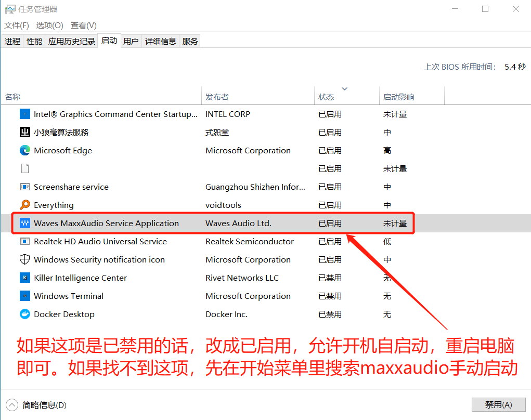This screenshot has height=420, width=531.
Task: Click the Windows Terminal icon
Action: [25, 296]
